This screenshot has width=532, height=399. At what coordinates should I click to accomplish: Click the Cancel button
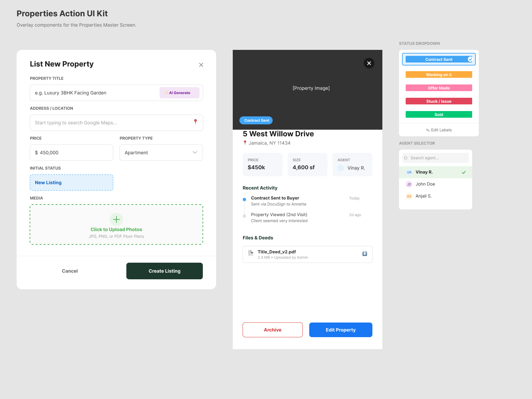70,271
